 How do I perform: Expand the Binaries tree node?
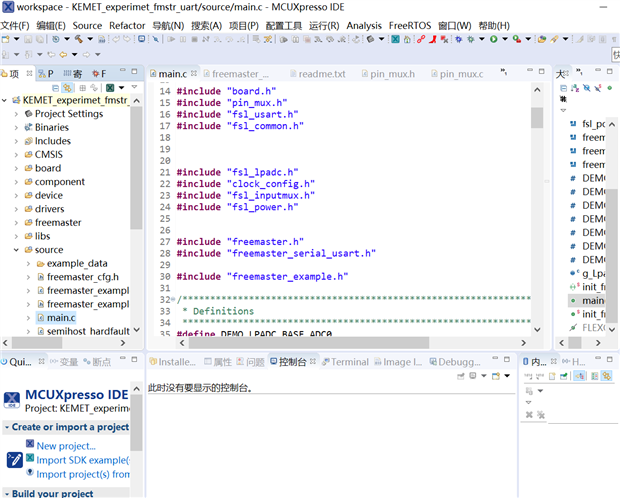pos(16,127)
